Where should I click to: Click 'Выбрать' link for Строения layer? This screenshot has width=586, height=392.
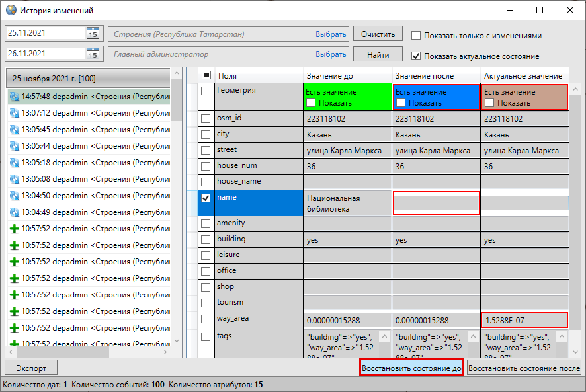tap(331, 34)
